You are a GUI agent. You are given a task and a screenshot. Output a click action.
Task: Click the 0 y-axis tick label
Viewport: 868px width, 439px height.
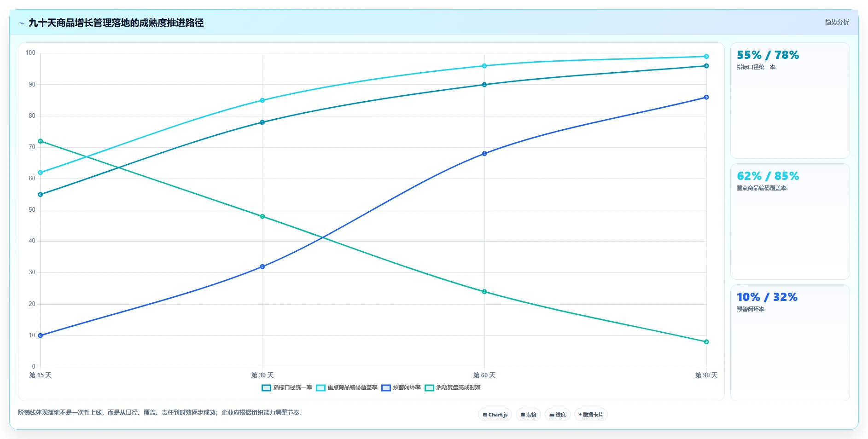click(x=34, y=367)
